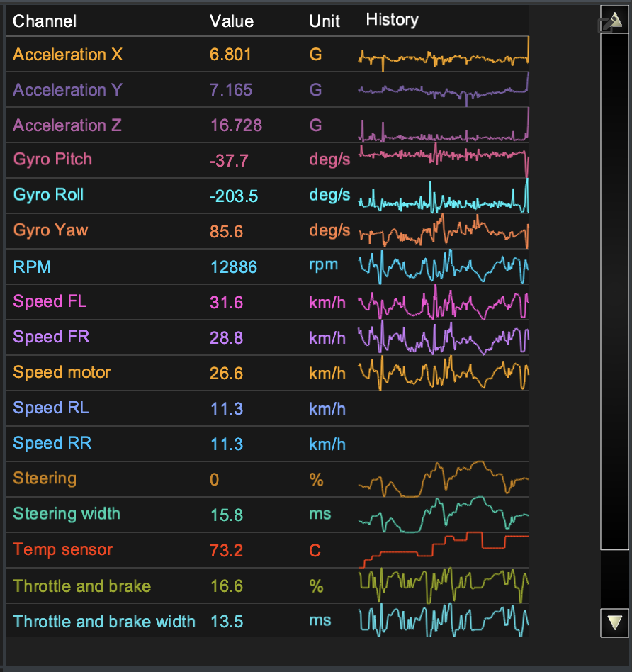
Task: Select the Steering width channel name
Action: (67, 514)
